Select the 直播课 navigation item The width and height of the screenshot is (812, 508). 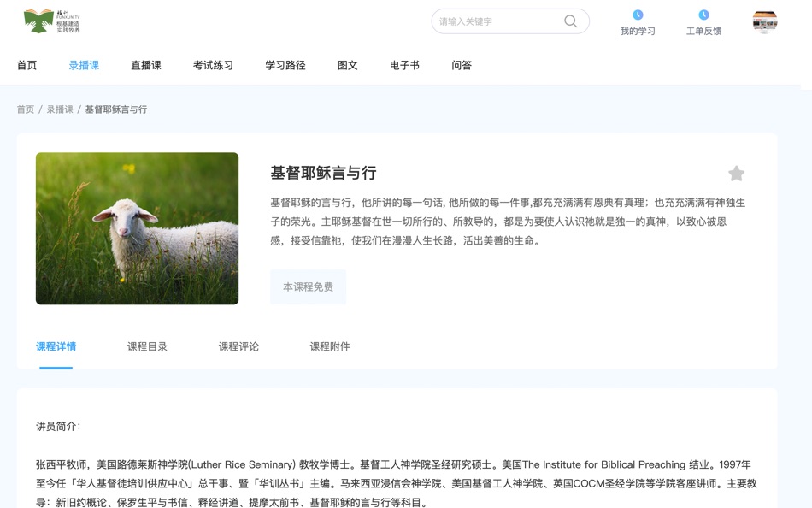pos(145,65)
